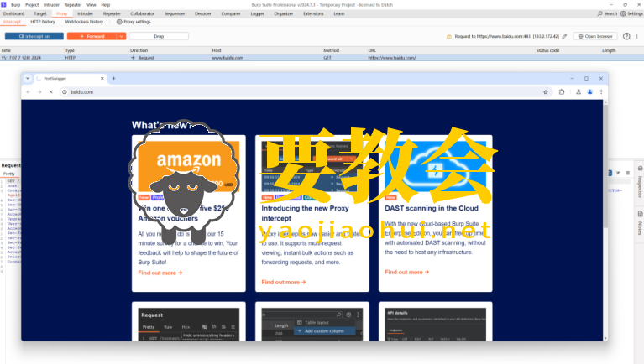Click the Burp Suite logo icon
This screenshot has width=644, height=364.
pyautogui.click(x=3, y=4)
